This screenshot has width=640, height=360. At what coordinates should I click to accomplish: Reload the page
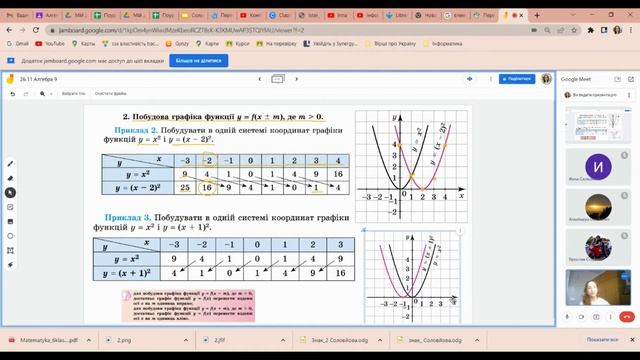point(36,30)
